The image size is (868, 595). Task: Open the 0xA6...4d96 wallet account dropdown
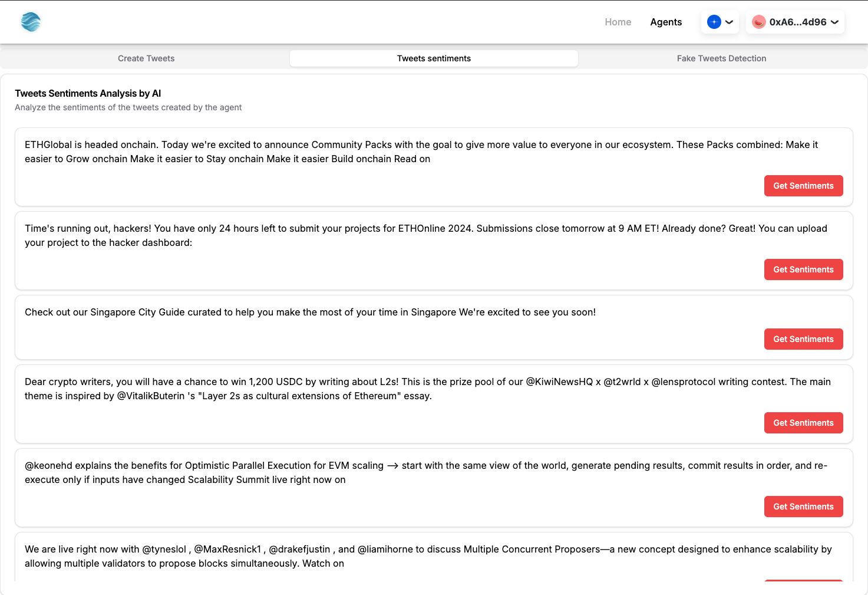tap(795, 22)
